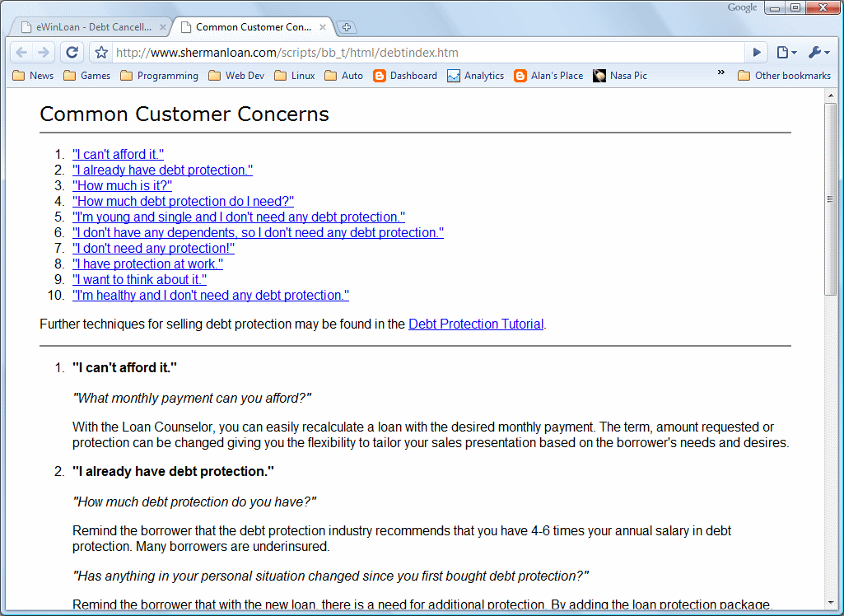This screenshot has height=616, width=844.
Task: Go forward with the forward arrow
Action: click(44, 52)
